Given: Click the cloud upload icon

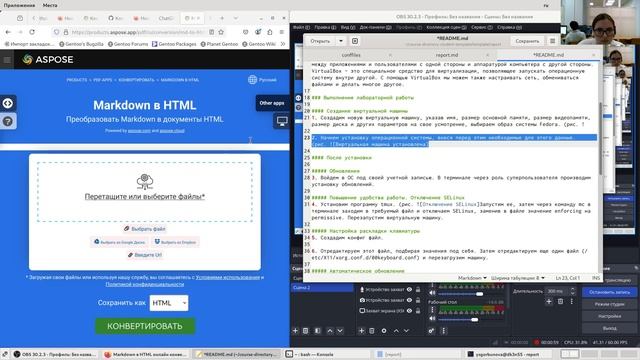Looking at the screenshot, I should (144, 181).
